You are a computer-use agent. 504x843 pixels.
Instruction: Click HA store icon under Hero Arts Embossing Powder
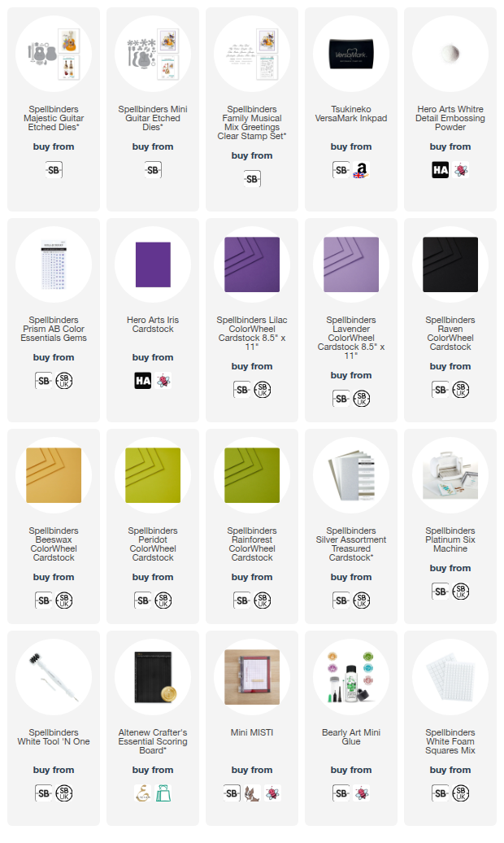tap(441, 170)
